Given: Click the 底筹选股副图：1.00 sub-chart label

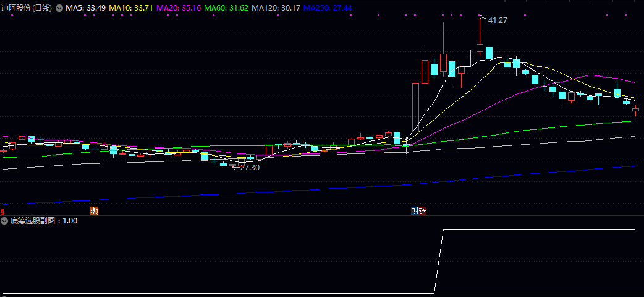Looking at the screenshot, I should pos(44,221).
